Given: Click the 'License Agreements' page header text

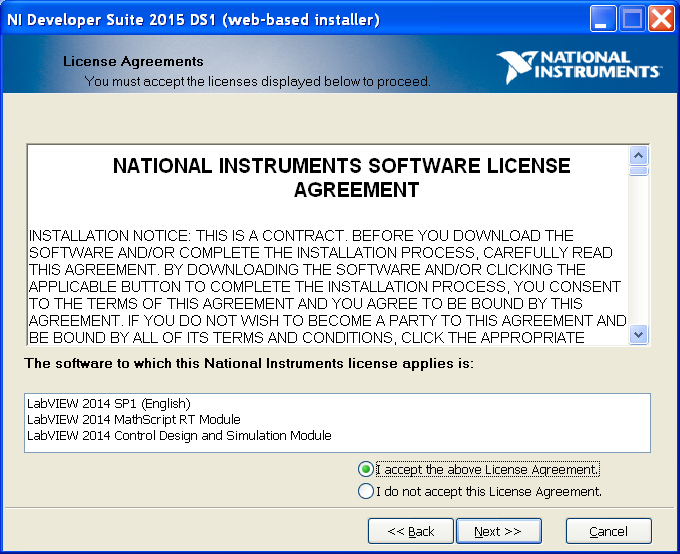Looking at the screenshot, I should 133,61.
